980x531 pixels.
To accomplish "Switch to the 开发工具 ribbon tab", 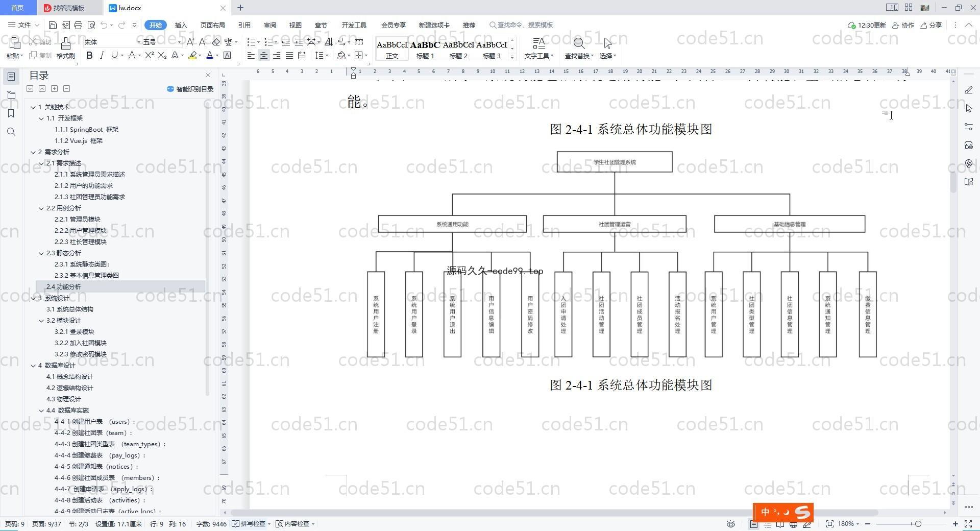I will pos(354,25).
